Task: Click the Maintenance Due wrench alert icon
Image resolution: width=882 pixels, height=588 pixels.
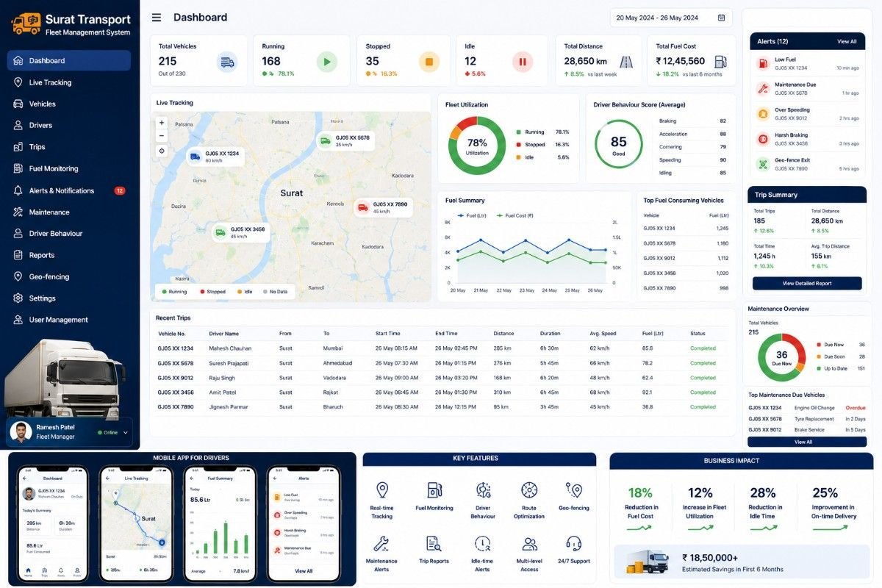Action: point(763,89)
